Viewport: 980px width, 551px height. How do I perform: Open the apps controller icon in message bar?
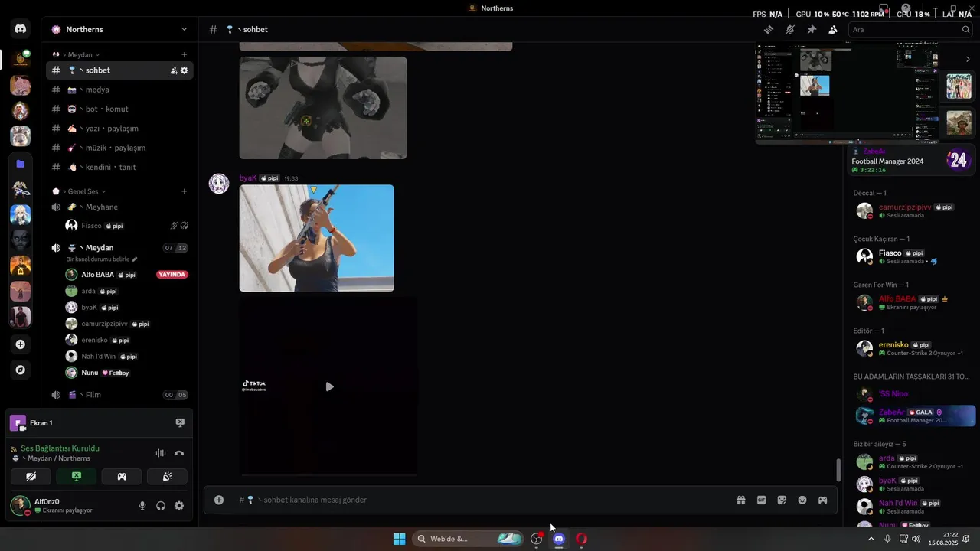(823, 500)
